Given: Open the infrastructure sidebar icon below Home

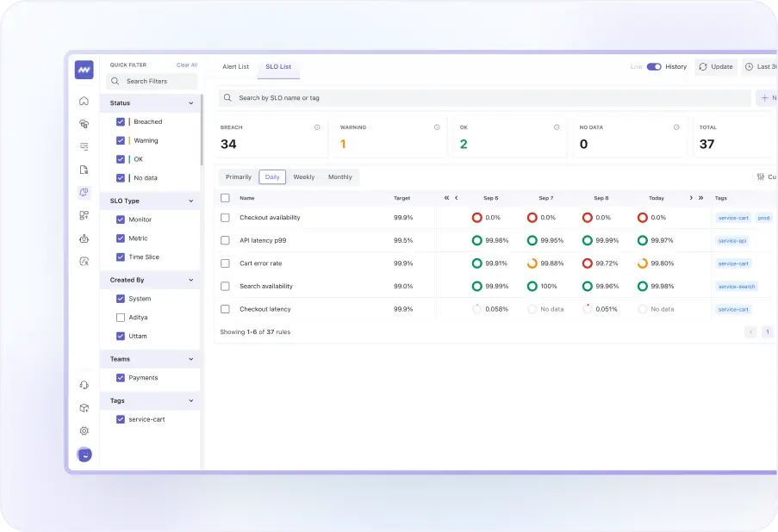Looking at the screenshot, I should tap(84, 124).
